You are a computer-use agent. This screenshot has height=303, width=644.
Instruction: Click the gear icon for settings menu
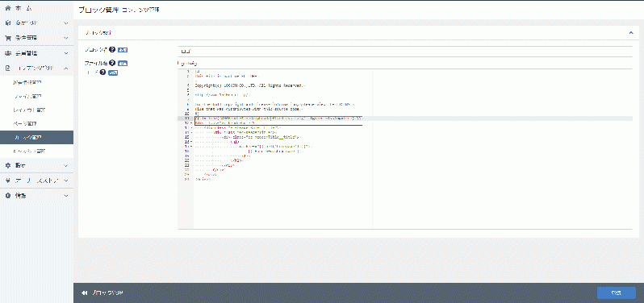7,165
